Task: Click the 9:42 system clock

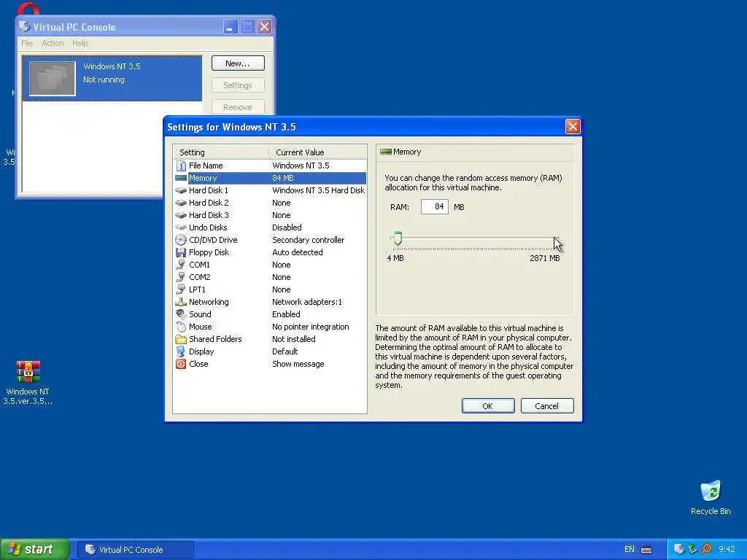Action: [x=727, y=549]
